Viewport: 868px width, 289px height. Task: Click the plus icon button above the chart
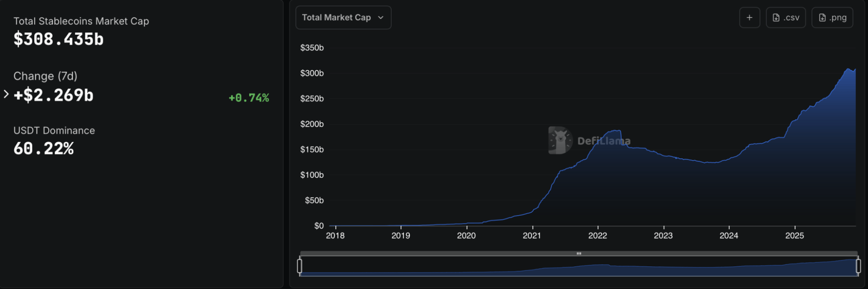(x=749, y=18)
